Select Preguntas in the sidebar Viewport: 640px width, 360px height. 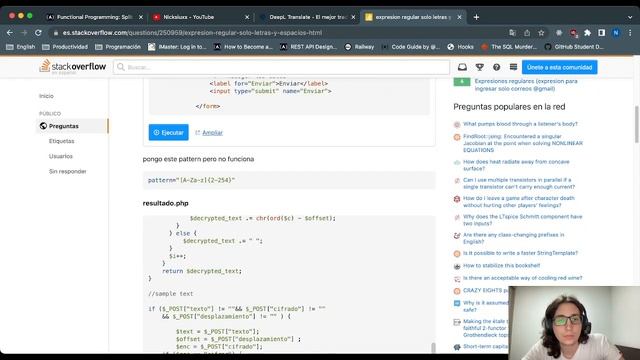[72, 126]
